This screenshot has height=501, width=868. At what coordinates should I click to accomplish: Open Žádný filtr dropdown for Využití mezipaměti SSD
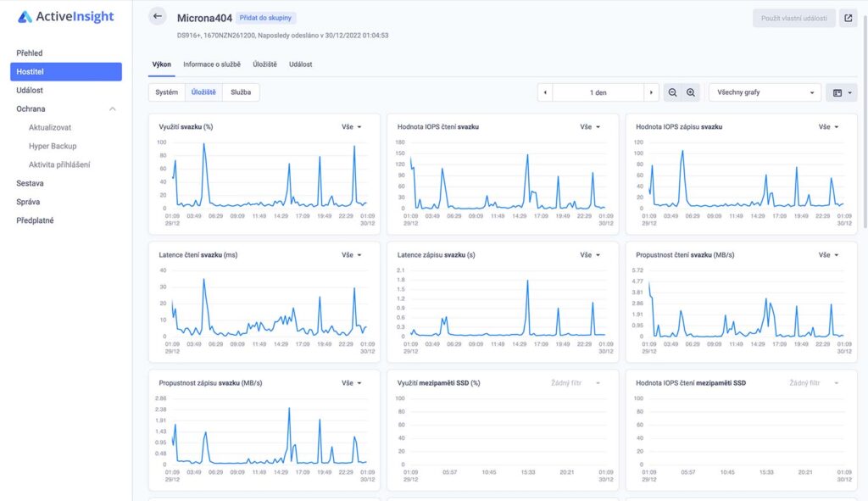(x=576, y=383)
